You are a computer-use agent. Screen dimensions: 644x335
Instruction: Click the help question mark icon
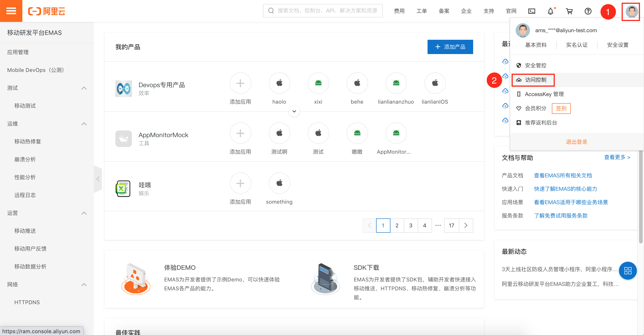(x=588, y=11)
